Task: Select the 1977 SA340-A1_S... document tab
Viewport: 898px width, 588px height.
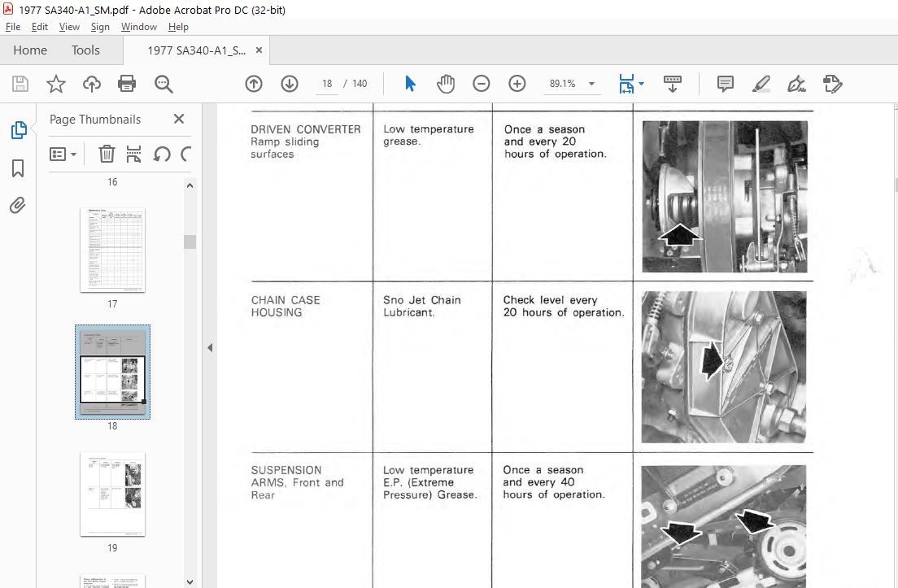Action: coord(197,50)
